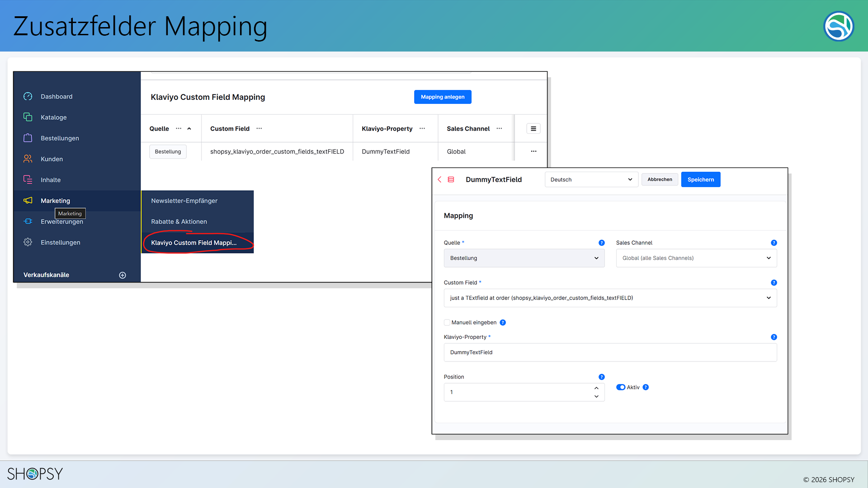Open the Klaviyo-Property column options dots
The image size is (868, 488).
pyautogui.click(x=422, y=128)
